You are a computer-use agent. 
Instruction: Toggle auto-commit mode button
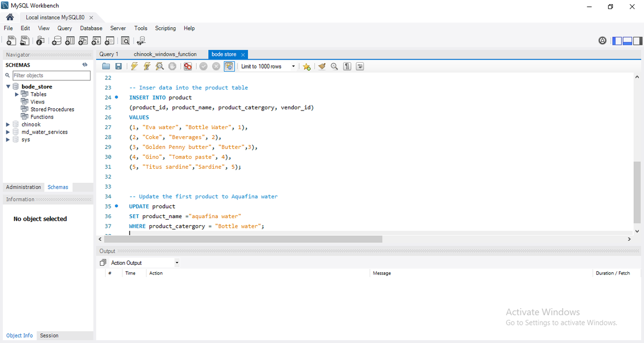coord(229,66)
